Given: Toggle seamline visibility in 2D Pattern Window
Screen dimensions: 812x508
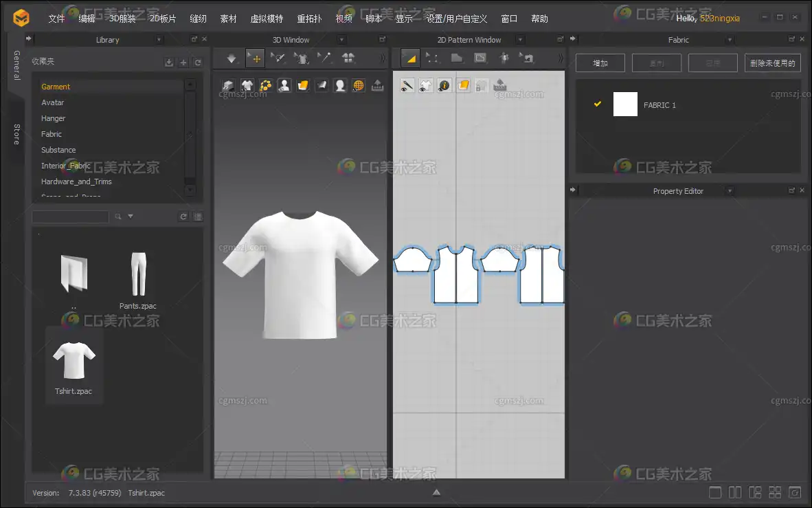Looking at the screenshot, I should tap(407, 86).
